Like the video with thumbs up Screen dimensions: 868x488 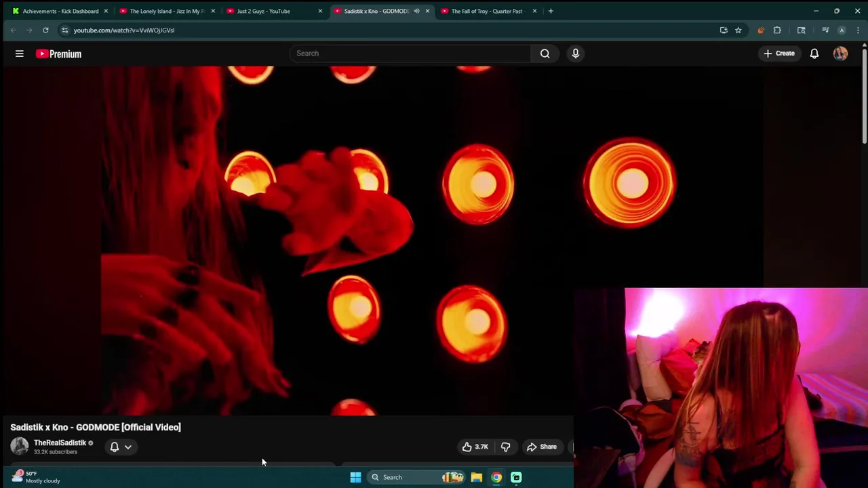pos(475,447)
